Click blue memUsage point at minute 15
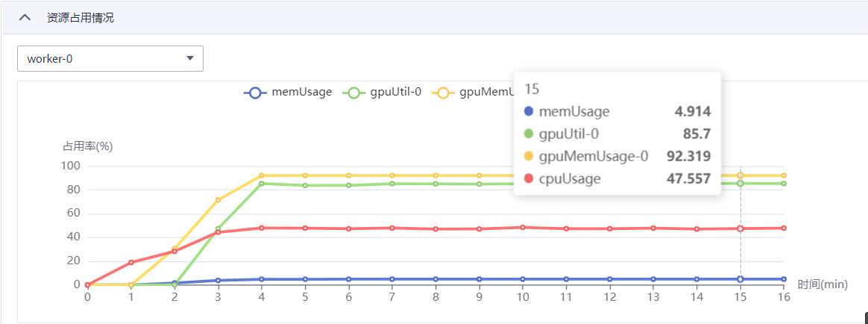The image size is (868, 324). coord(740,279)
